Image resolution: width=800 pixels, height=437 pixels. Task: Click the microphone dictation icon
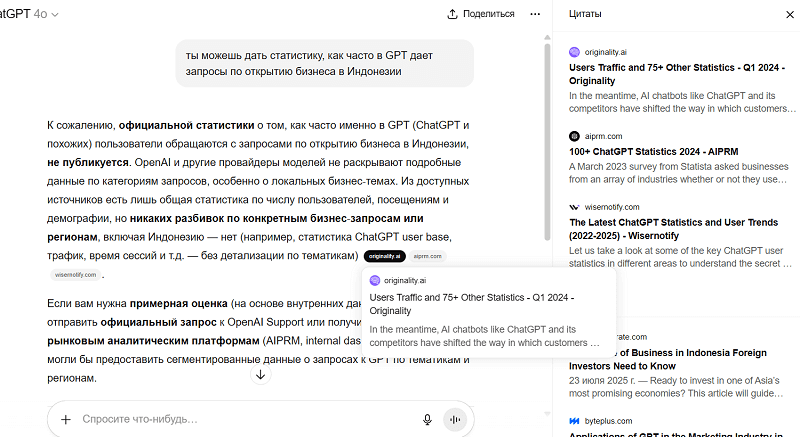pyautogui.click(x=428, y=419)
